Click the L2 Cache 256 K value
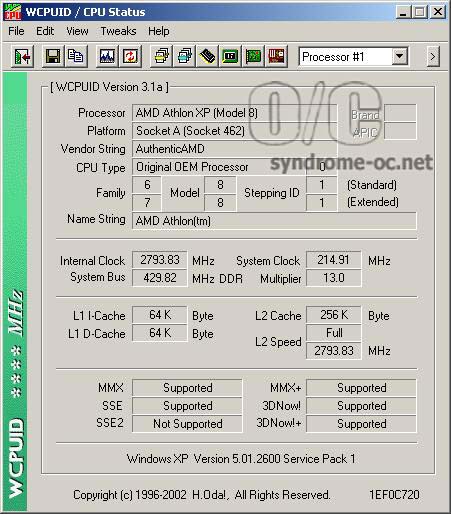The height and width of the screenshot is (514, 451). coord(333,315)
